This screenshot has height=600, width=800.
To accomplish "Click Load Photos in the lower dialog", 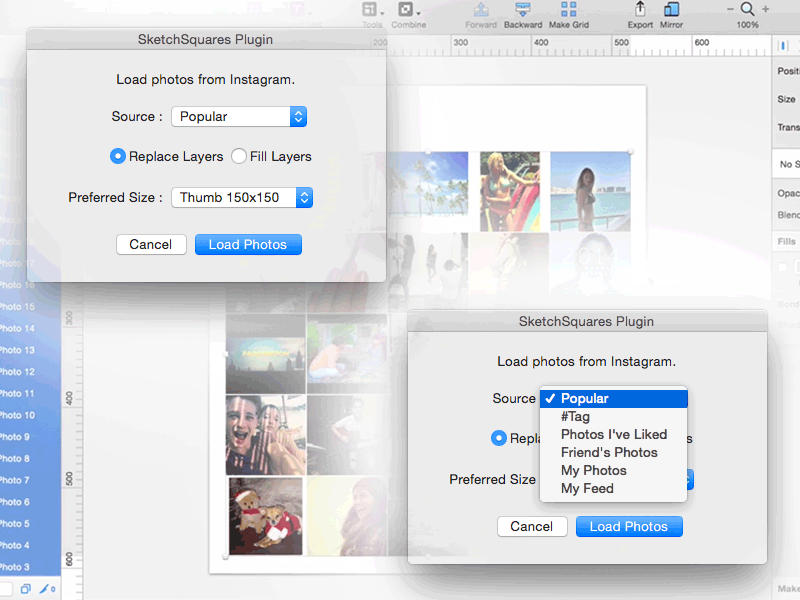I will click(629, 527).
